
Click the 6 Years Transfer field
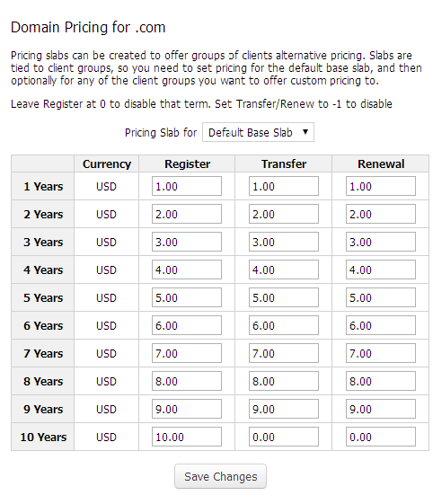point(284,325)
